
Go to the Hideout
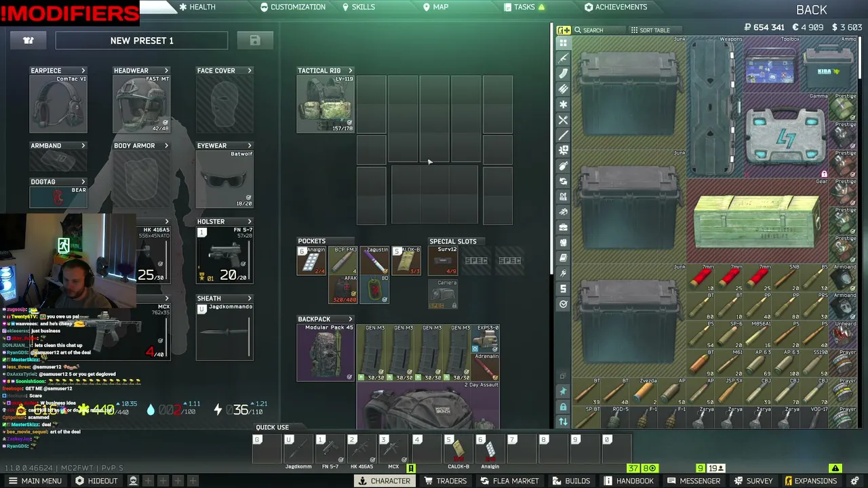[96, 481]
